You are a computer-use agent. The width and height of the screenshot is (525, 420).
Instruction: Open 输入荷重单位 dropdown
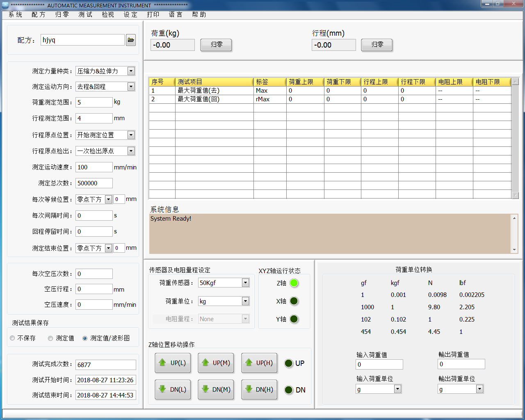[x=397, y=389]
